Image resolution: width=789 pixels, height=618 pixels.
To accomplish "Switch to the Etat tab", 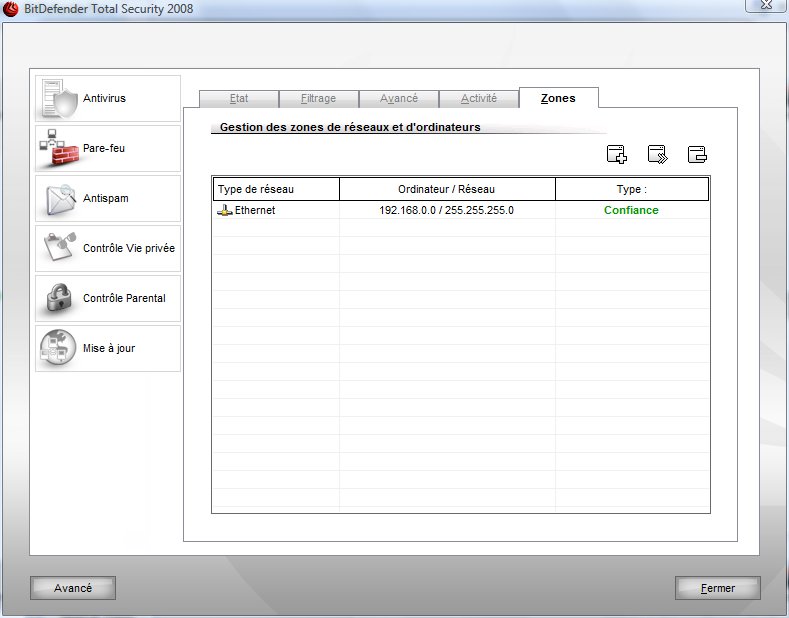I will click(239, 99).
